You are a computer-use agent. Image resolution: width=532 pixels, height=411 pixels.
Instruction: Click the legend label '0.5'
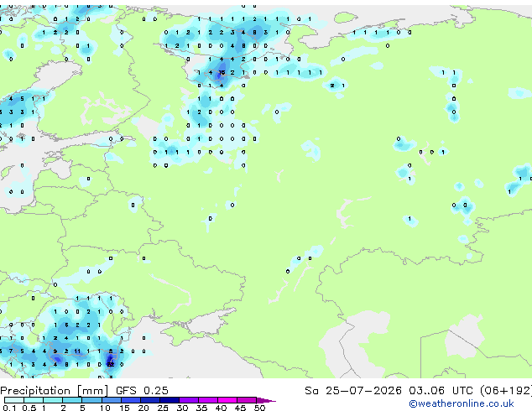pos(29,408)
